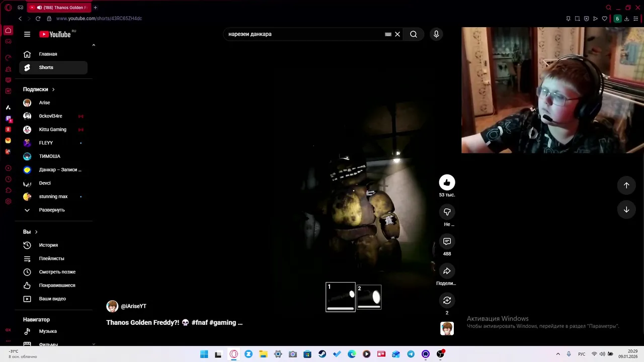Image resolution: width=644 pixels, height=362 pixels.
Task: Open workspaces icon next to Opera logo
Action: (20, 8)
